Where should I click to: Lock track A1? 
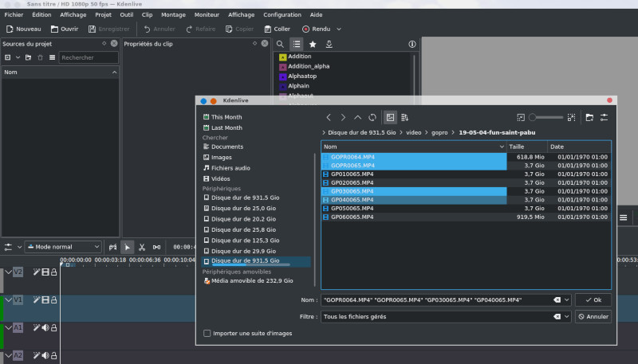53,327
